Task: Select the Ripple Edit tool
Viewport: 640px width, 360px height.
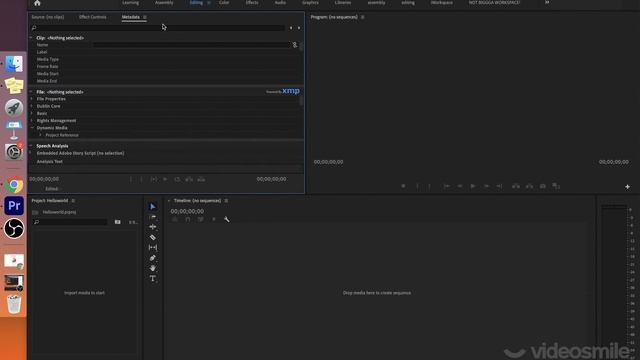Action: [153, 227]
